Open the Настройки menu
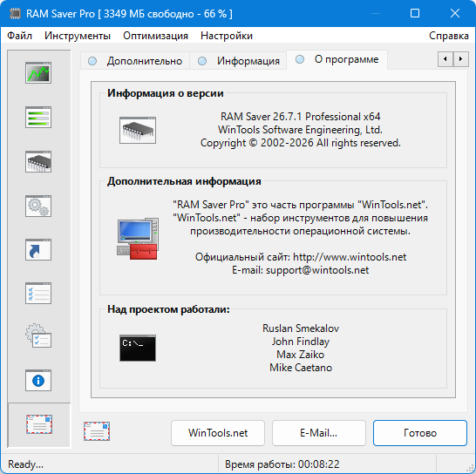 [x=227, y=36]
